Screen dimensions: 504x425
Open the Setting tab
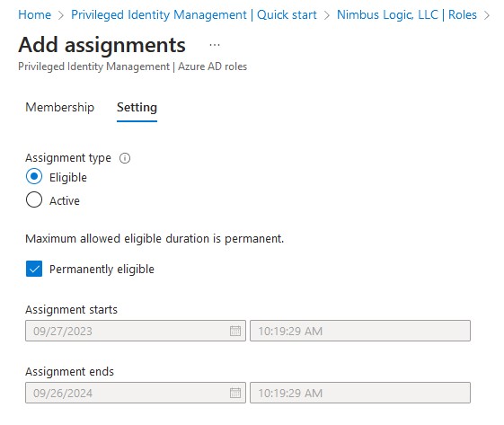(137, 108)
